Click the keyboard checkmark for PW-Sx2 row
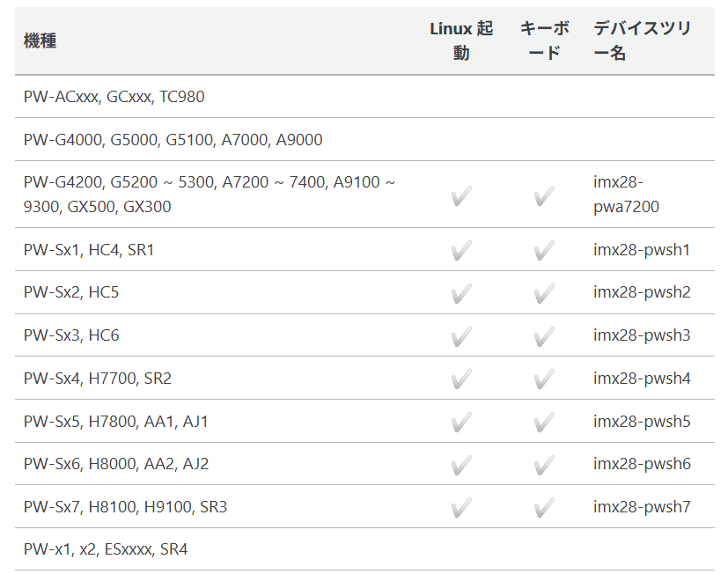This screenshot has width=728, height=574. pyautogui.click(x=544, y=293)
